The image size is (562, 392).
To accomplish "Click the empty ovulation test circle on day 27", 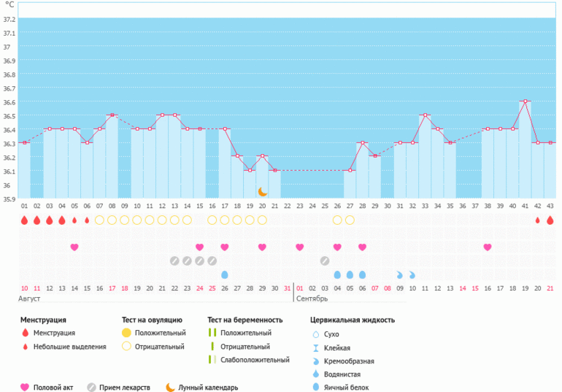I will (350, 220).
